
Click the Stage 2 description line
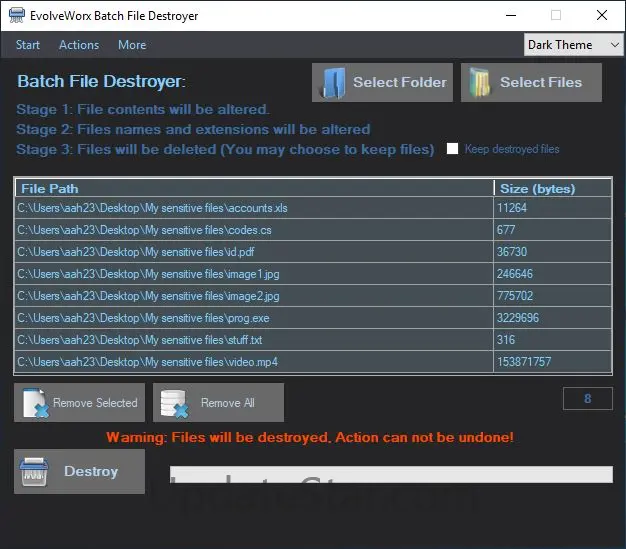(193, 129)
